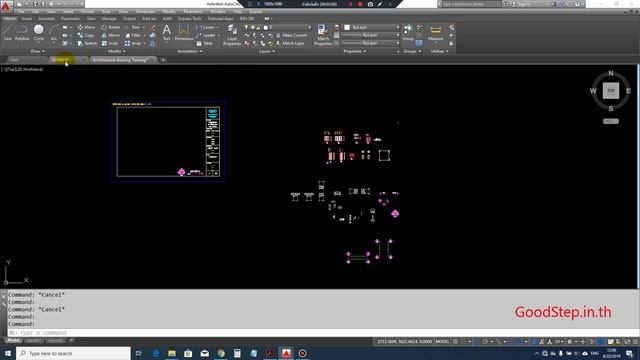Viewport: 640px width, 360px height.
Task: Click Match Layer button
Action: pyautogui.click(x=291, y=43)
